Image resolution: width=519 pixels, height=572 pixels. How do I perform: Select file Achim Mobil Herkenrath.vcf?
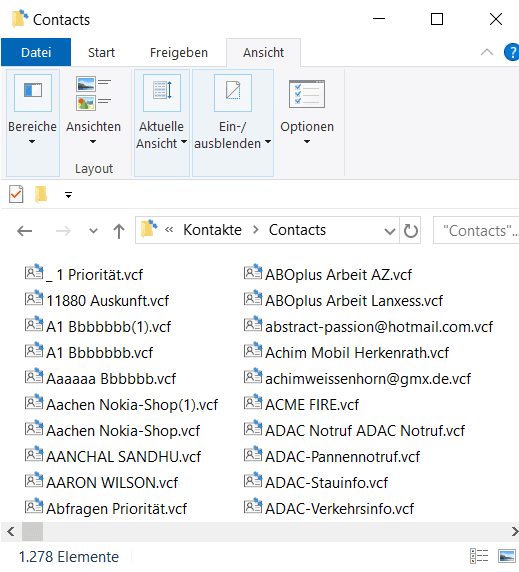click(346, 353)
